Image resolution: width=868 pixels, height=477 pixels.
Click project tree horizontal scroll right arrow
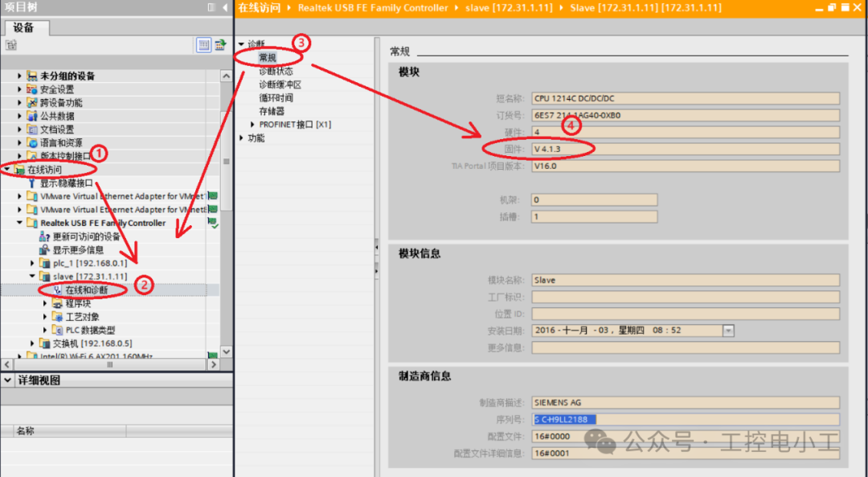(215, 364)
